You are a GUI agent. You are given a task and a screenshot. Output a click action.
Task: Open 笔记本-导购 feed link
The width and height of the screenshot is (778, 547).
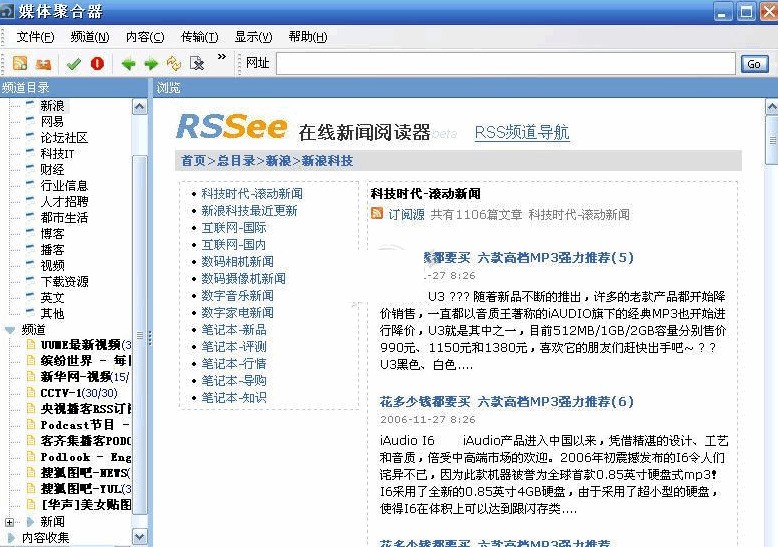234,381
